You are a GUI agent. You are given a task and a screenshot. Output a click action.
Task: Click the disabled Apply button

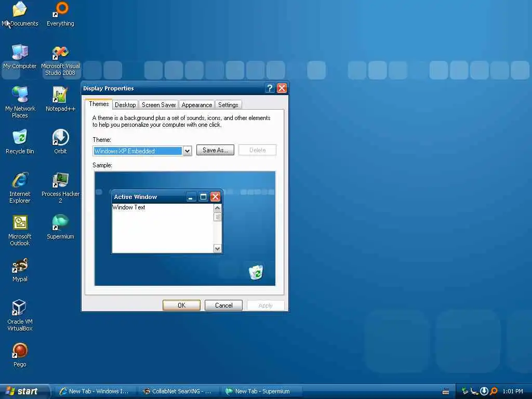tap(265, 305)
